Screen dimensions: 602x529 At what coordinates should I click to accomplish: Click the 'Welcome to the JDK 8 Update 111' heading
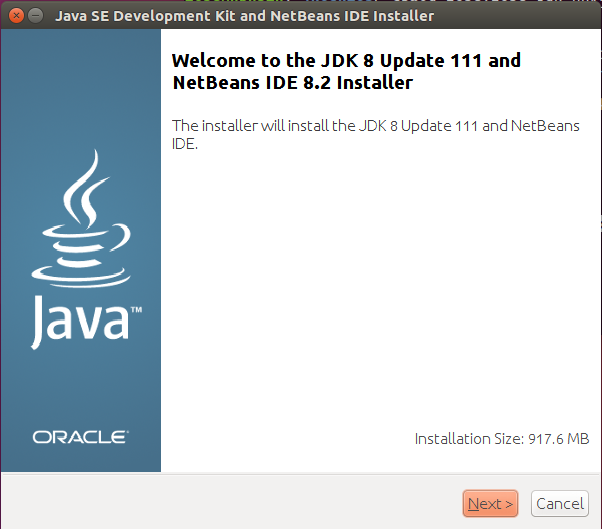(x=346, y=71)
